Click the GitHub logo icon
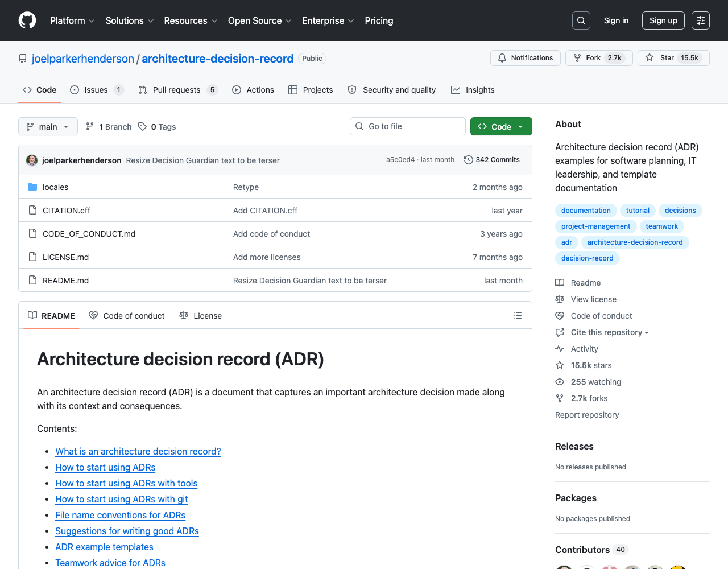 [x=27, y=20]
